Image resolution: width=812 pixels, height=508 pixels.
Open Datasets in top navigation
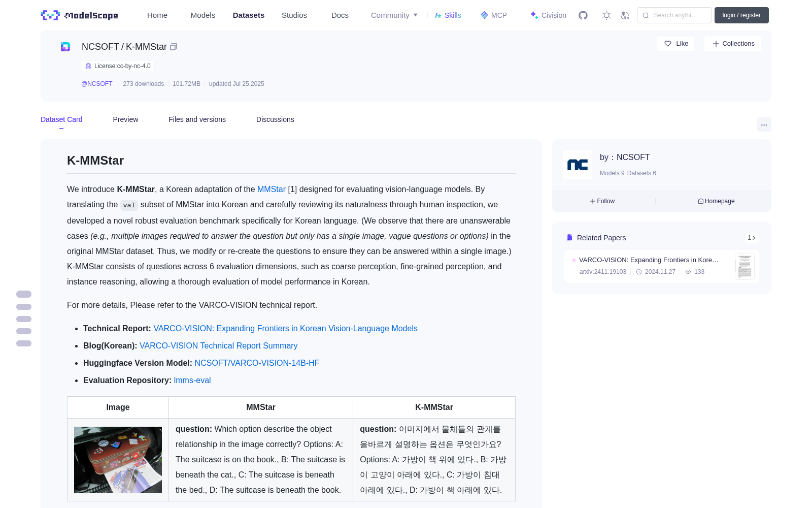(249, 15)
